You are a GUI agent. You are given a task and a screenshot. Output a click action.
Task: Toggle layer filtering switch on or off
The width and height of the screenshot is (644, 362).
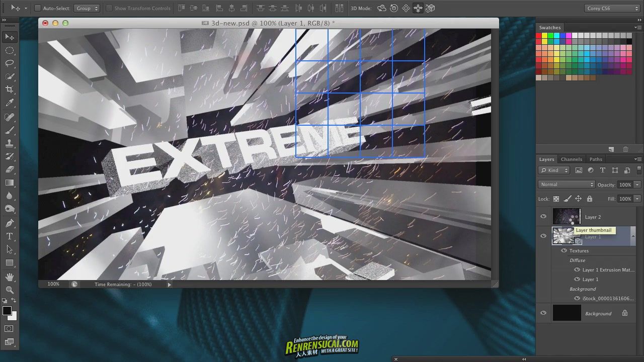(639, 170)
